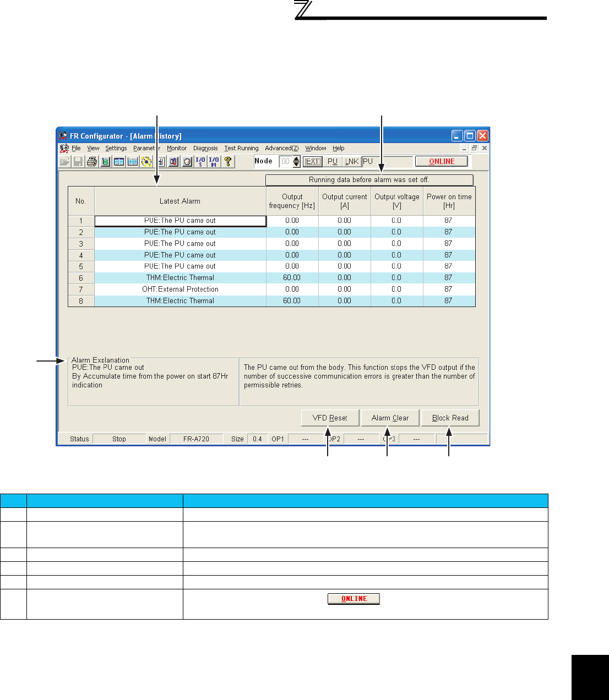Select alarm row 6 THM:Electric Thermal

(180, 278)
